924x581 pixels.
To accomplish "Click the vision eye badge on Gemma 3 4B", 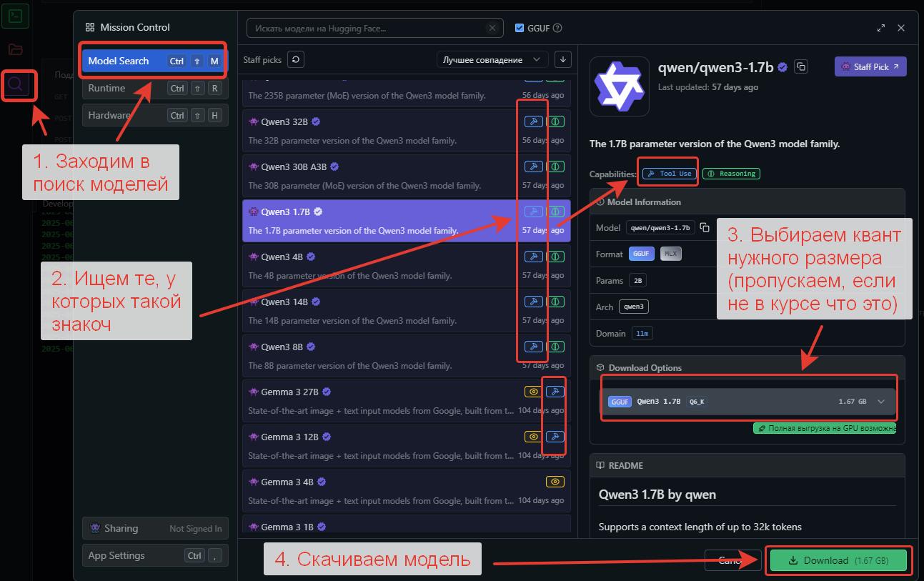I will click(555, 482).
